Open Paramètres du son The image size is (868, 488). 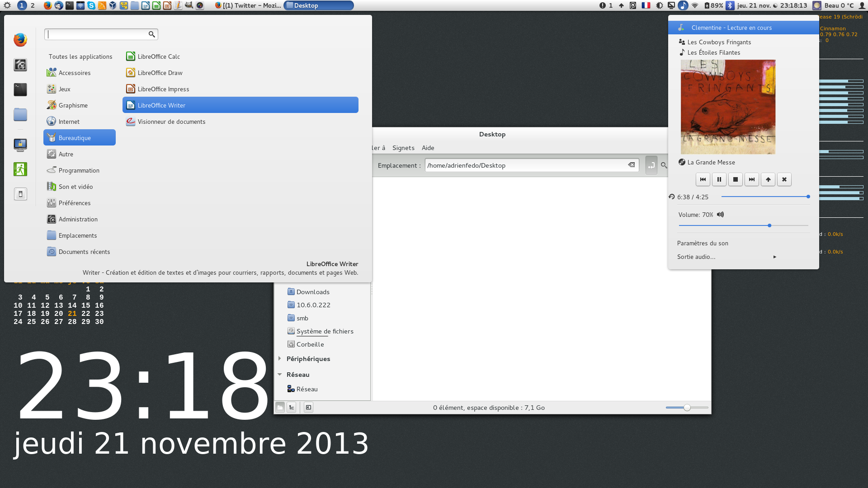coord(703,243)
